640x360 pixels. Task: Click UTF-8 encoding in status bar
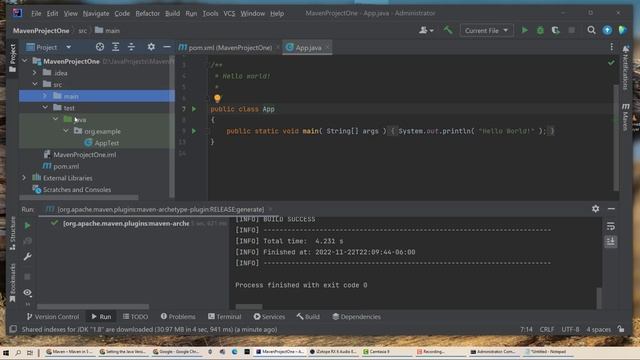pos(570,329)
